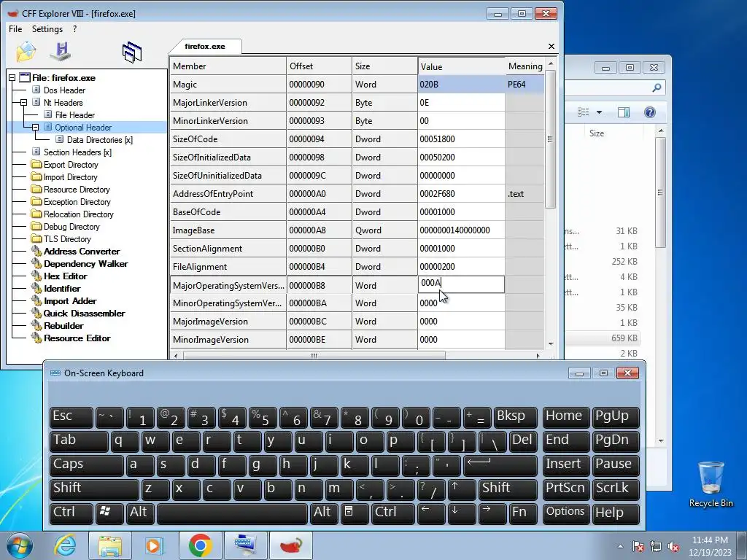
Task: Open the Settings menu
Action: [47, 29]
